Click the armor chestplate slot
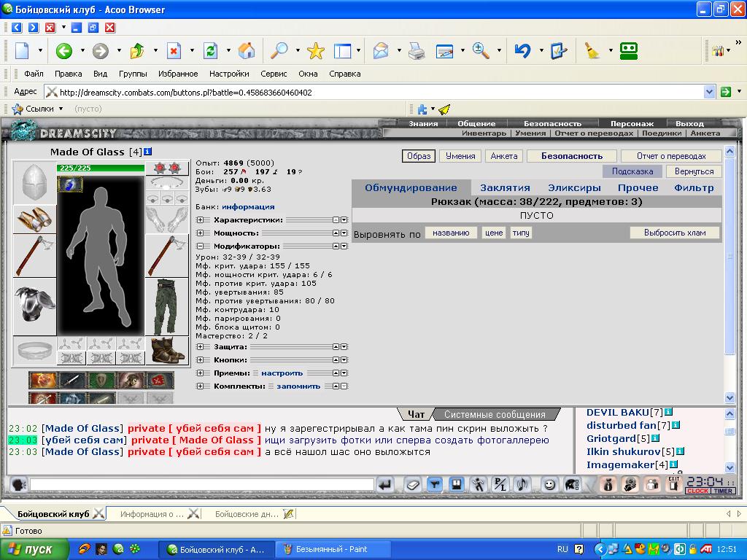747x560 pixels. point(34,306)
